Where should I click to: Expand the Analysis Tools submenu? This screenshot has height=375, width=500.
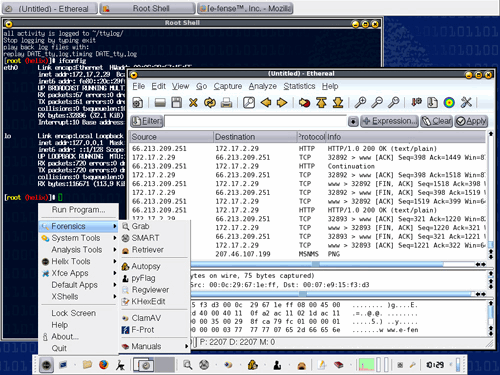(79, 250)
